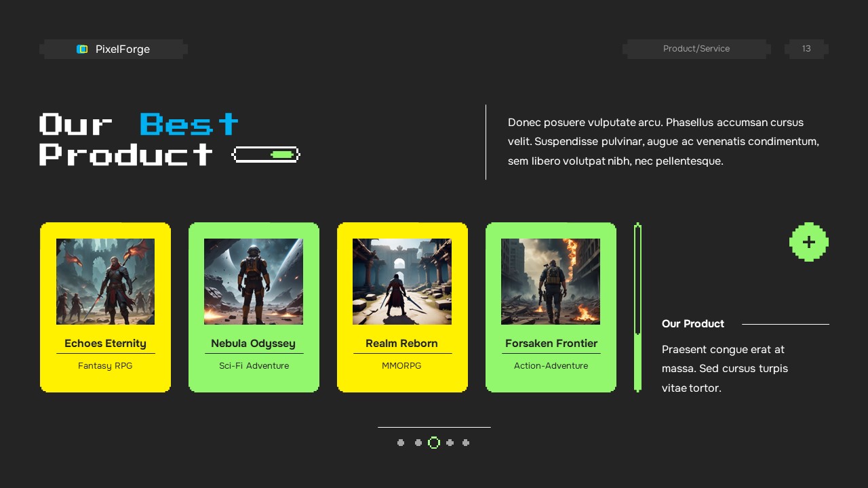868x488 pixels.
Task: Click the battery icon beside Product
Action: tap(266, 155)
